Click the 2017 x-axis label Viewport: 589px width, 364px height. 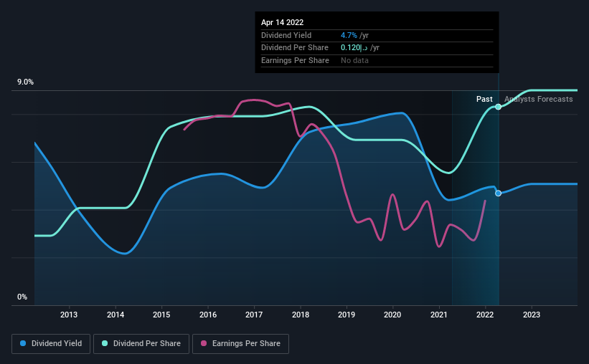click(254, 315)
